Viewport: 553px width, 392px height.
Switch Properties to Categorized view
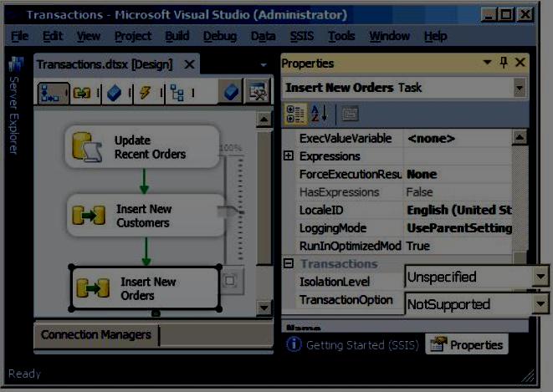[x=295, y=115]
